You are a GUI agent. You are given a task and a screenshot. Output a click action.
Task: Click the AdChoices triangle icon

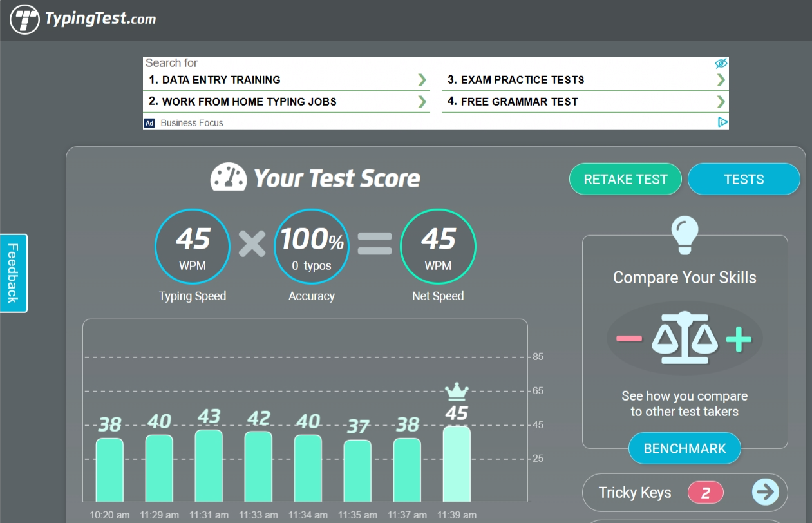pos(722,122)
